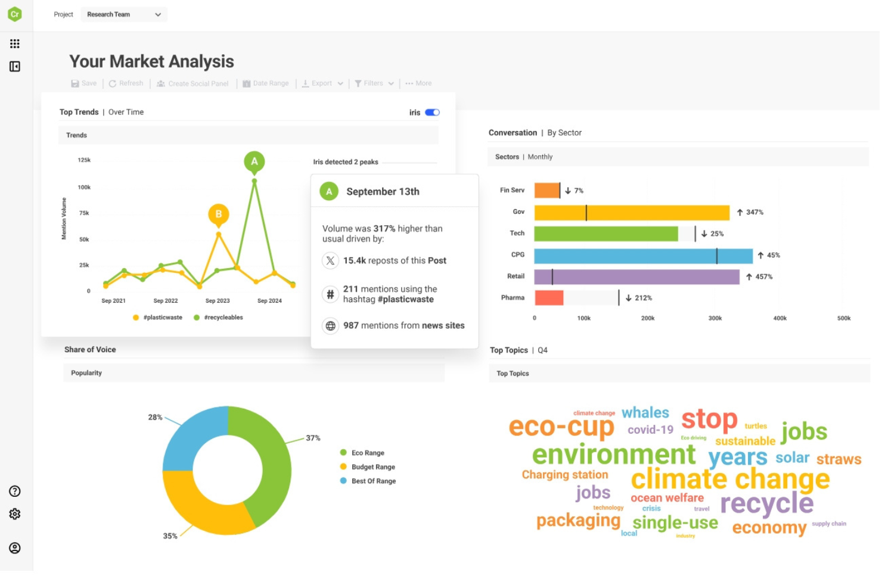The width and height of the screenshot is (882, 588).
Task: Open the apps grid in the sidebar
Action: pyautogui.click(x=15, y=43)
